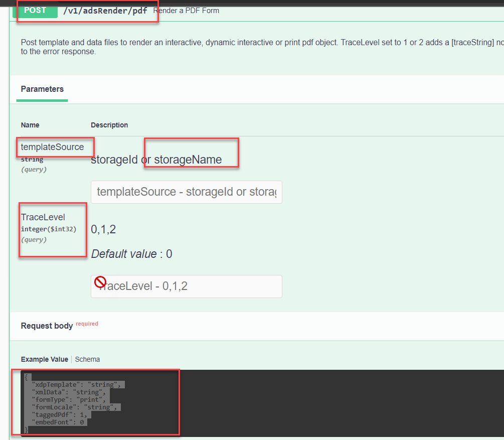Click the templateSource parameter name
This screenshot has width=504, height=440.
pos(52,147)
